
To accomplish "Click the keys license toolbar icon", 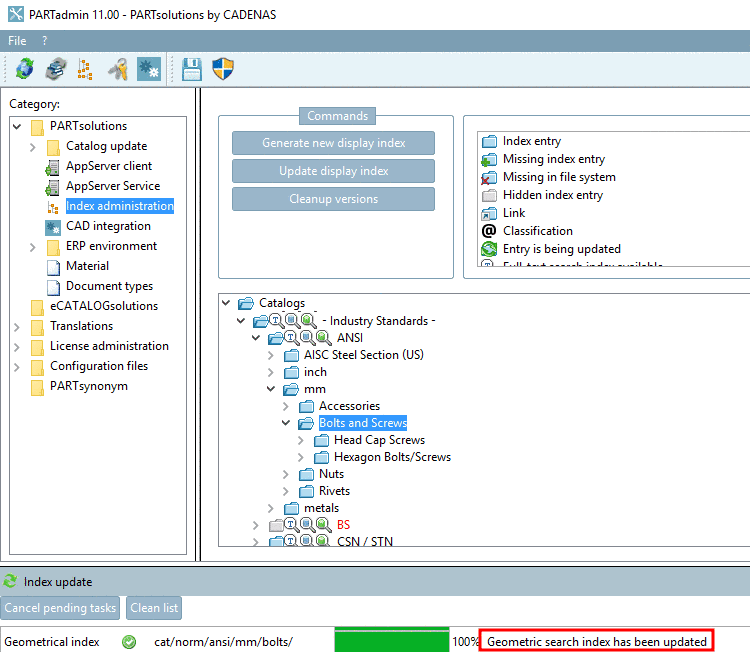I will (x=118, y=69).
